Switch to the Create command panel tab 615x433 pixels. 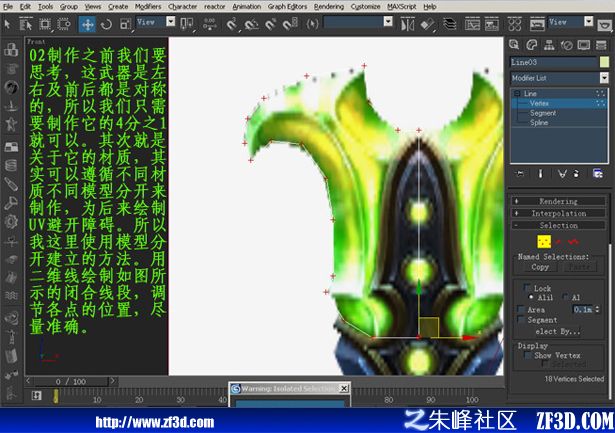pyautogui.click(x=514, y=45)
